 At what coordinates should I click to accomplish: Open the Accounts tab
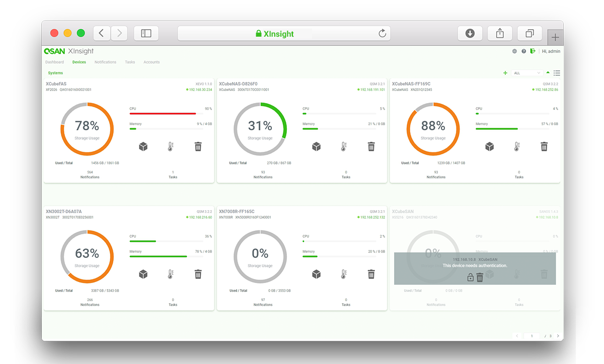pos(152,62)
